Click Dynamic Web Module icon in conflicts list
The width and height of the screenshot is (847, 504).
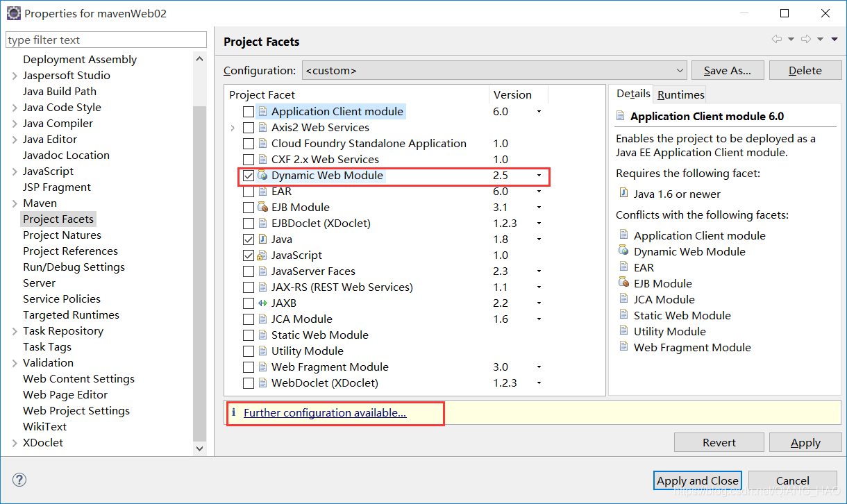pyautogui.click(x=623, y=251)
